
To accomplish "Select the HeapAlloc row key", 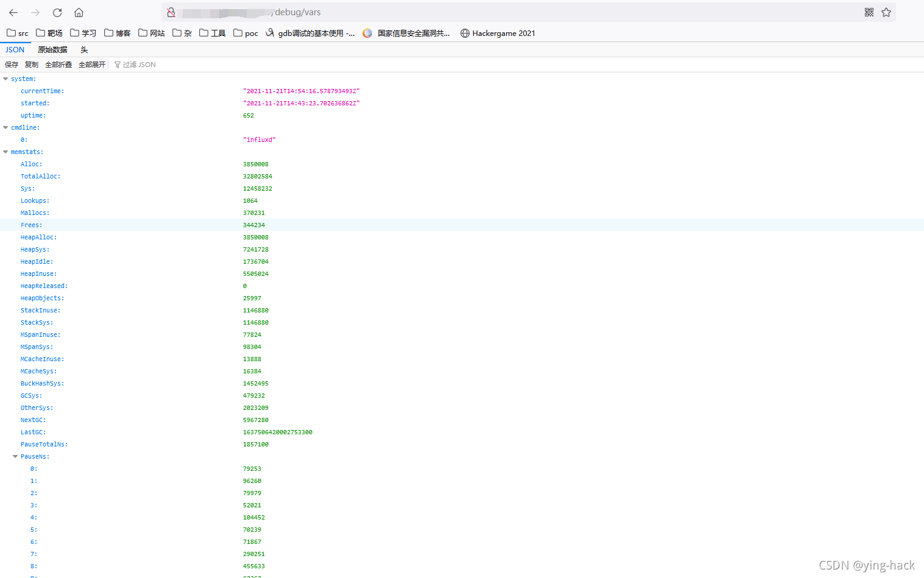I will [38, 237].
